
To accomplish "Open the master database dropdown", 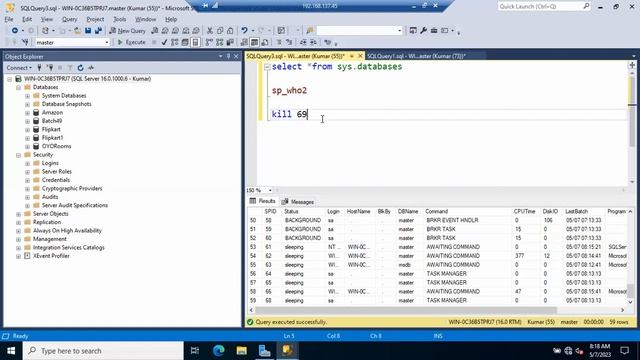I will [107, 42].
